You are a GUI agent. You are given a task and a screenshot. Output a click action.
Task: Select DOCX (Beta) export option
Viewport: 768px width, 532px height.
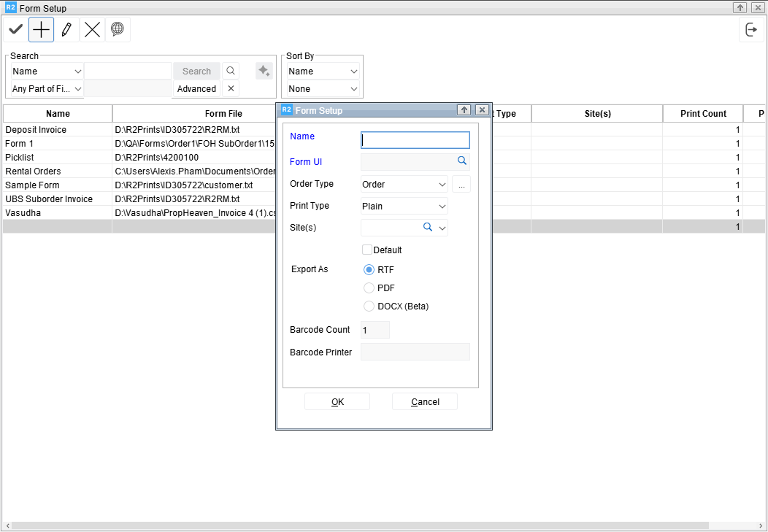369,307
